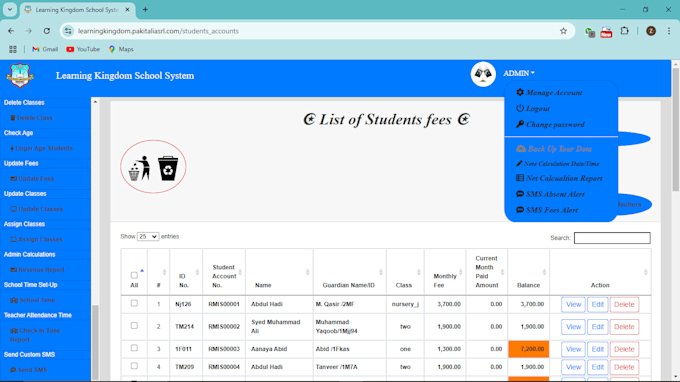
Task: Check the row for Aanaya Abid
Action: pyautogui.click(x=134, y=348)
